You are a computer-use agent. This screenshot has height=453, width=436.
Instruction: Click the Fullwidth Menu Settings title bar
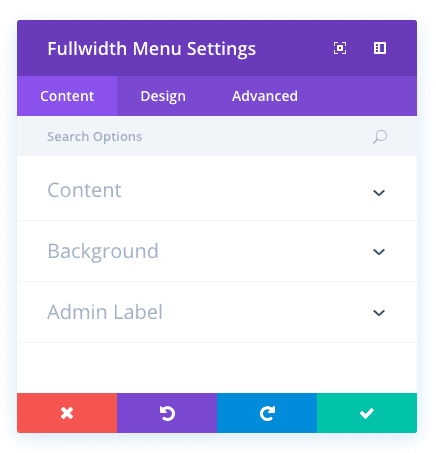152,49
